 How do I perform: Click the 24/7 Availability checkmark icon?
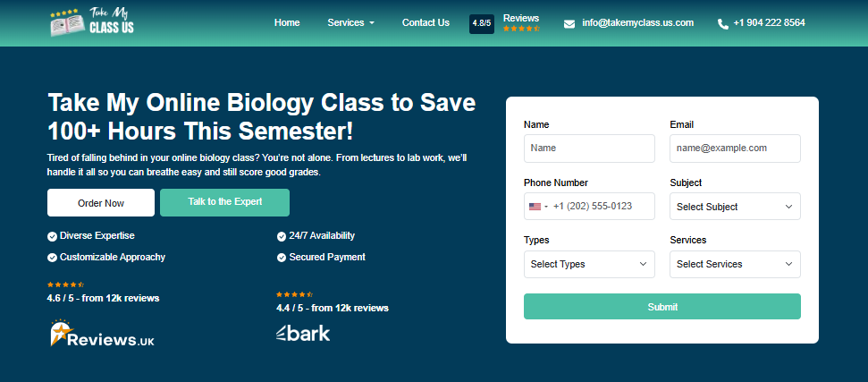point(282,236)
